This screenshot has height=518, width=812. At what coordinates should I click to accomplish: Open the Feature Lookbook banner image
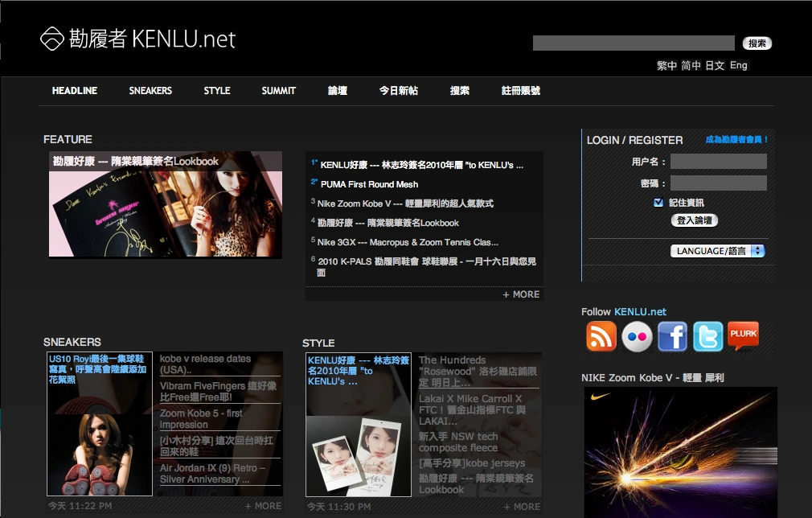pos(166,204)
